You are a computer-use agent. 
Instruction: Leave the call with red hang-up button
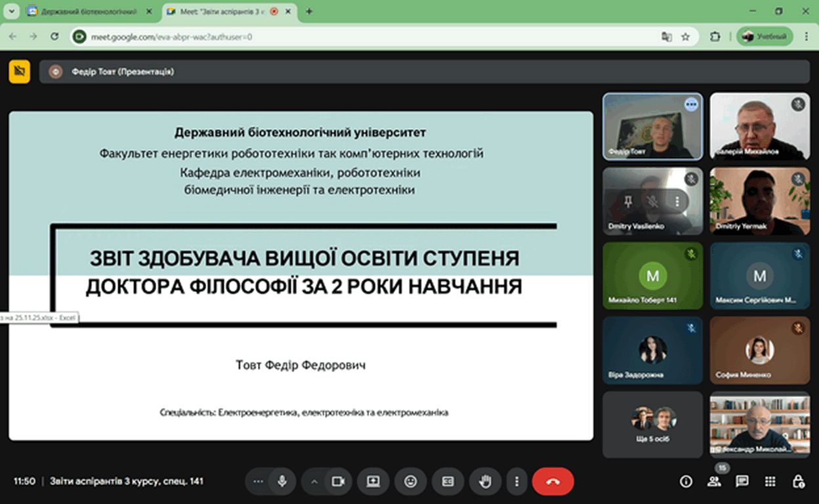553,481
